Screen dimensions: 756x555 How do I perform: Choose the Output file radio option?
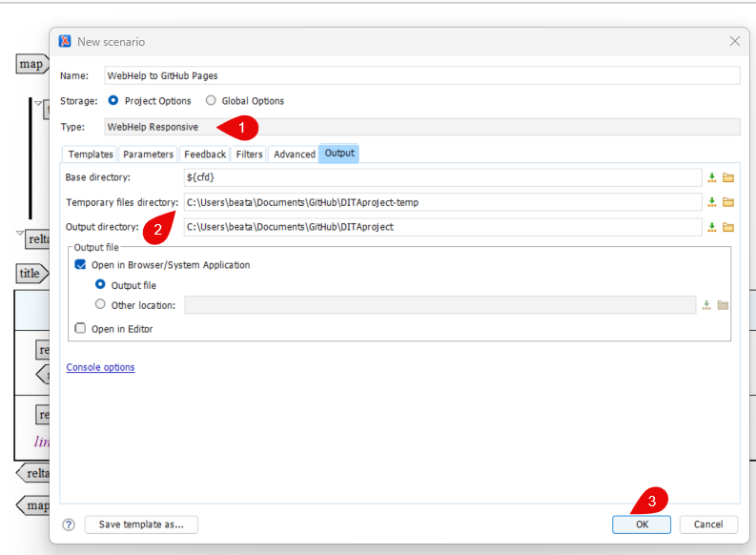pos(100,284)
